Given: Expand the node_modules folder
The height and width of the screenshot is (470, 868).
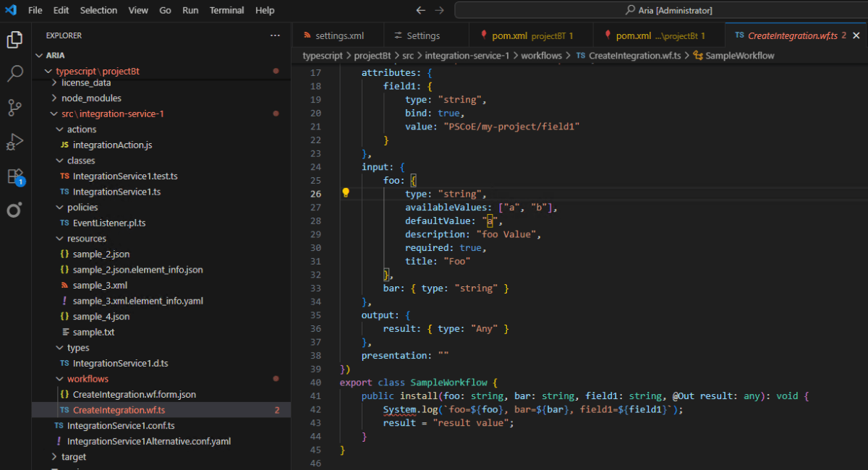Looking at the screenshot, I should pyautogui.click(x=54, y=98).
